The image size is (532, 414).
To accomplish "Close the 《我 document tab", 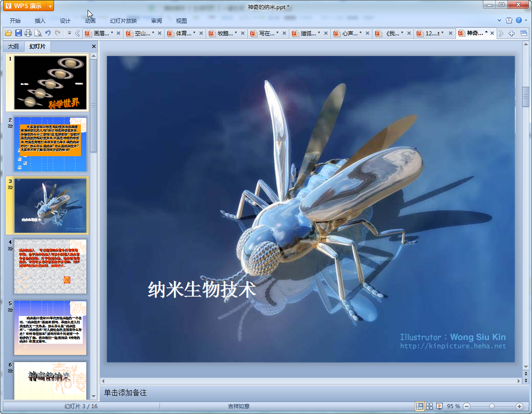I will point(409,33).
